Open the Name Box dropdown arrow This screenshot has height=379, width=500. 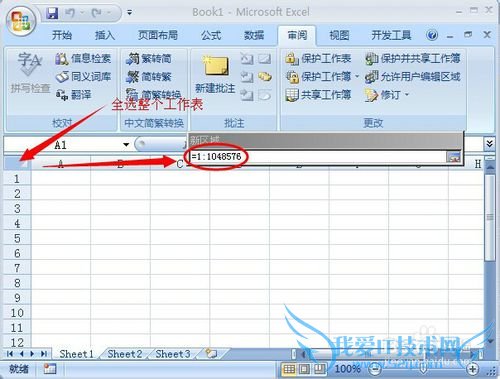coord(126,145)
